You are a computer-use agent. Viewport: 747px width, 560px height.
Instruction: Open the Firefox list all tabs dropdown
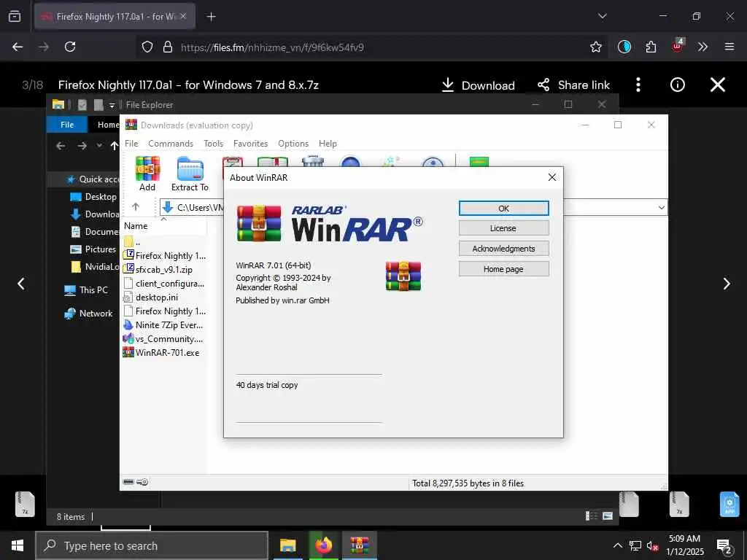pos(602,16)
